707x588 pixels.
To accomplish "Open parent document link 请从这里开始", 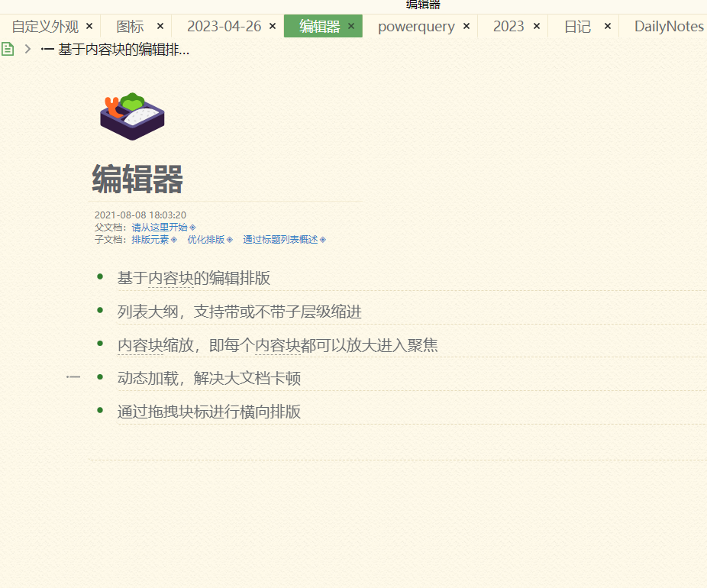I will click(x=159, y=228).
